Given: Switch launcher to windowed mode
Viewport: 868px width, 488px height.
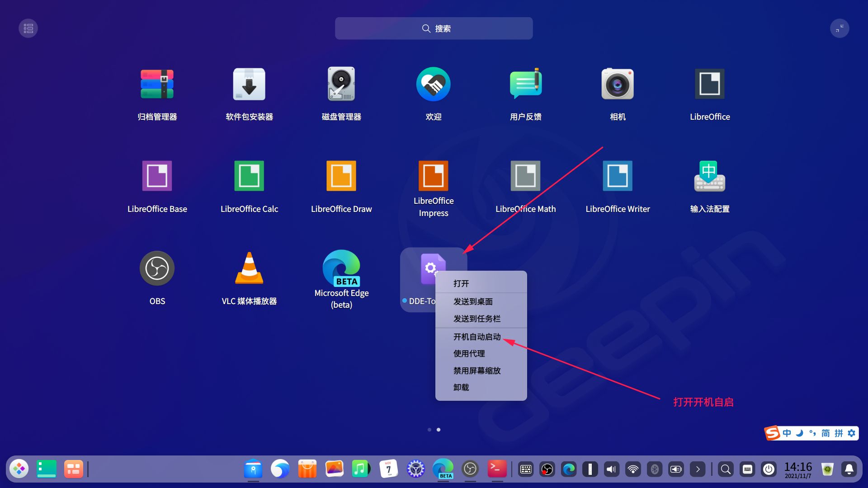Looking at the screenshot, I should pos(840,28).
